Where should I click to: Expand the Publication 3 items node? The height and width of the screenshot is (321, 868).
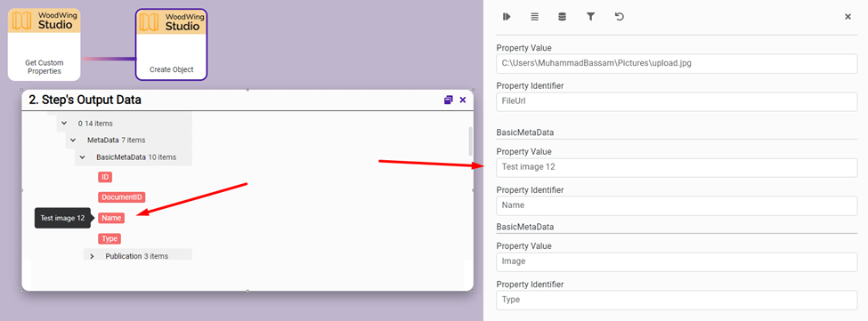click(x=92, y=256)
